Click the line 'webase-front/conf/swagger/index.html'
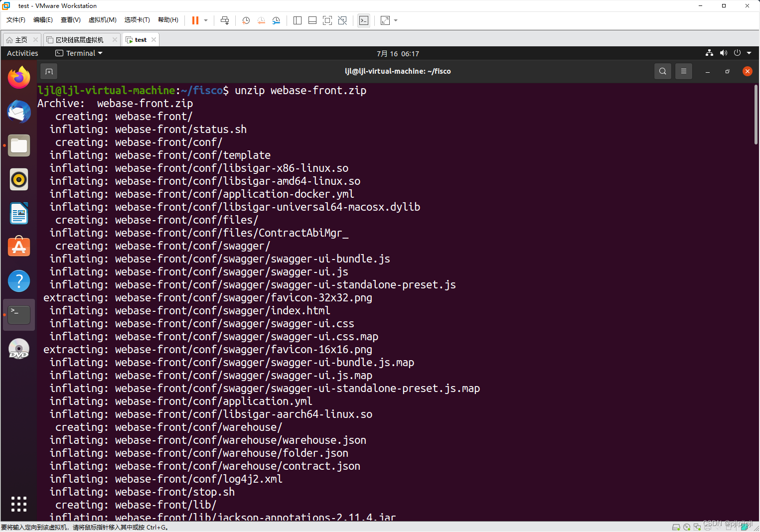 pyautogui.click(x=223, y=310)
